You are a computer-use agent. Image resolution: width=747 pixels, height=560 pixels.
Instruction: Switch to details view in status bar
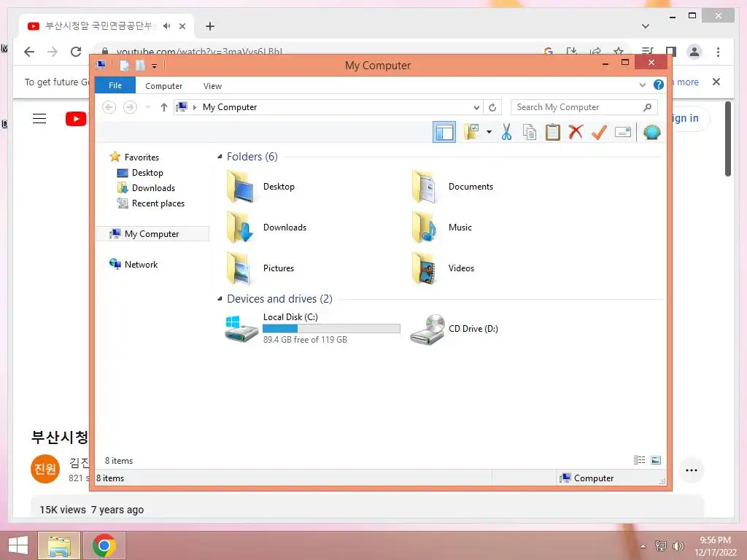[639, 459]
